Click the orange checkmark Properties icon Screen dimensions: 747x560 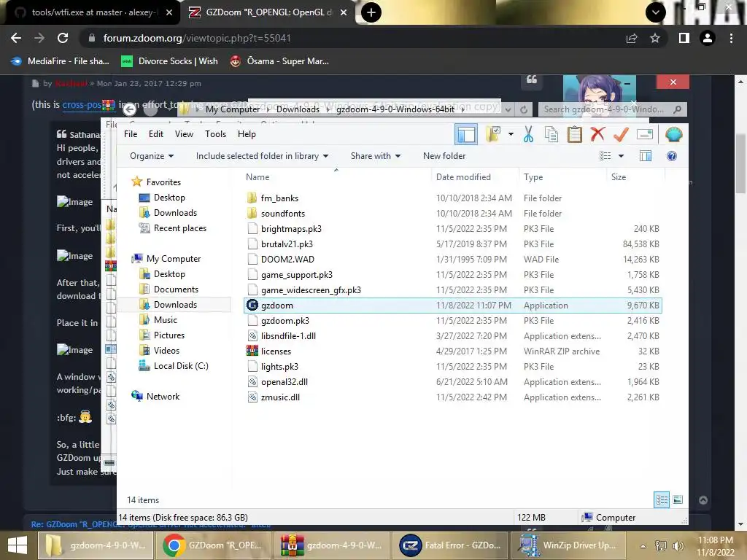(x=621, y=135)
